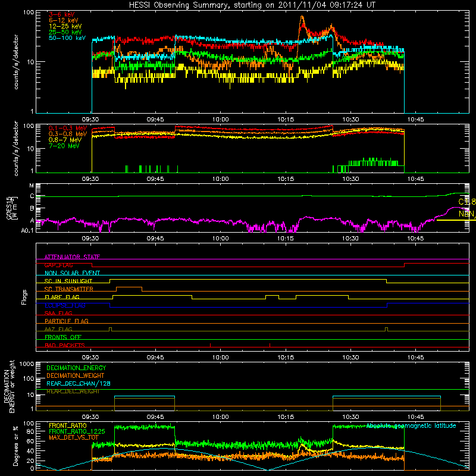Click the 'Degrees or %' axis label
The width and height of the screenshot is (476, 476).
(x=16, y=446)
